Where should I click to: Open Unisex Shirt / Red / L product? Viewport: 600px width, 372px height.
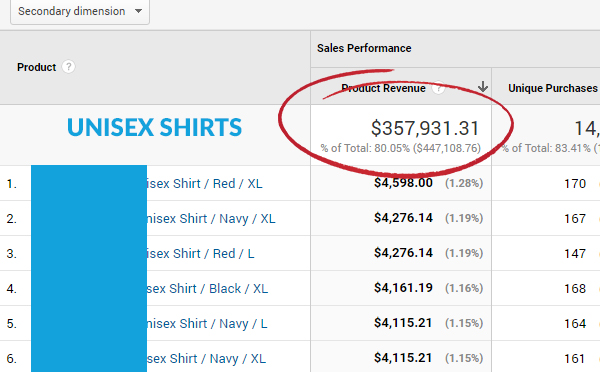(201, 254)
